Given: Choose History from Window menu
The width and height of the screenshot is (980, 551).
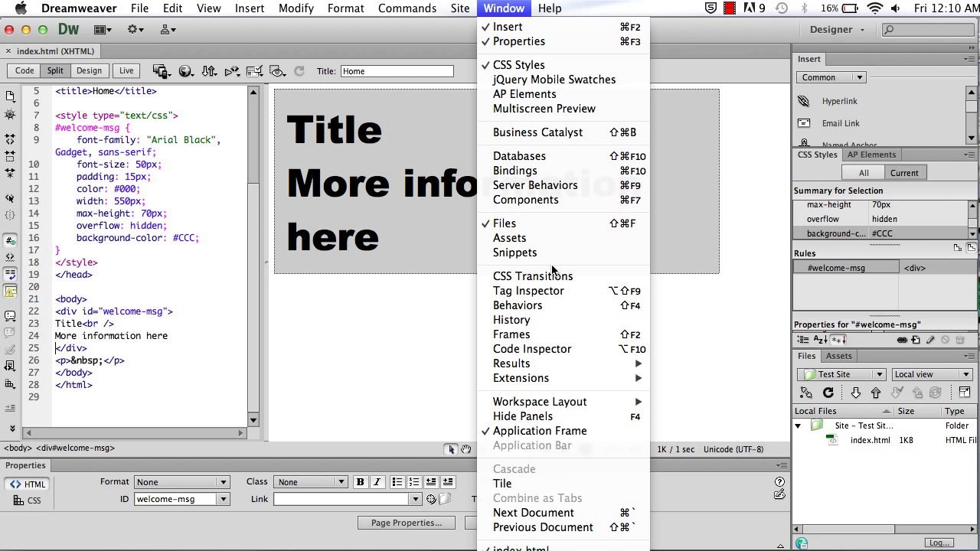Looking at the screenshot, I should click(x=562, y=320).
